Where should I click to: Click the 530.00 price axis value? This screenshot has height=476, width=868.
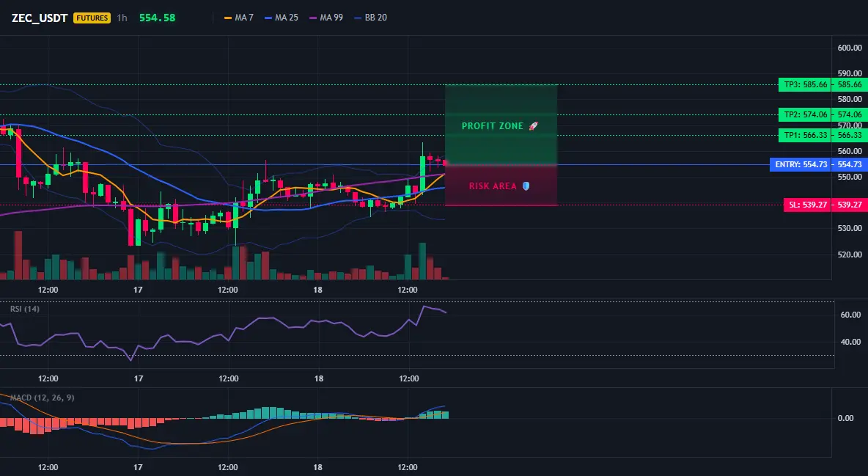(x=850, y=228)
